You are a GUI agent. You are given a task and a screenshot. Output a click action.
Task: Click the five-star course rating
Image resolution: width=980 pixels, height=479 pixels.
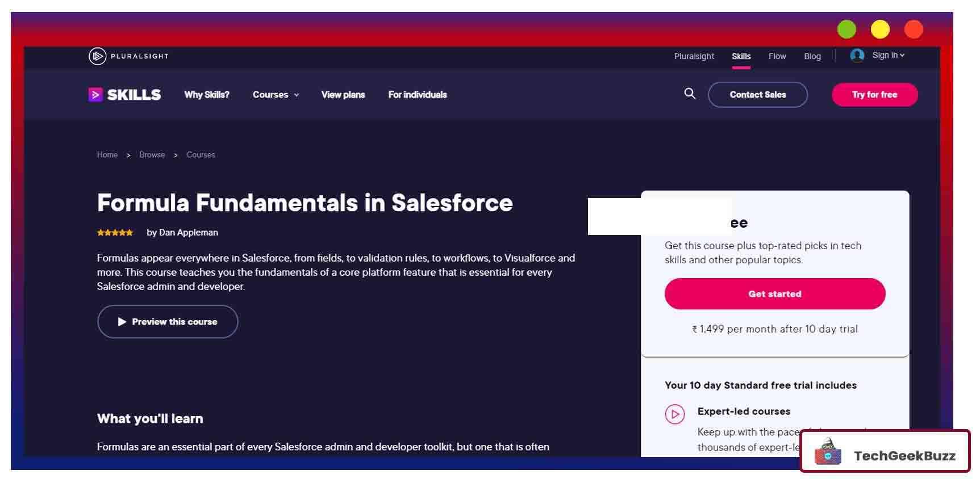coord(114,232)
